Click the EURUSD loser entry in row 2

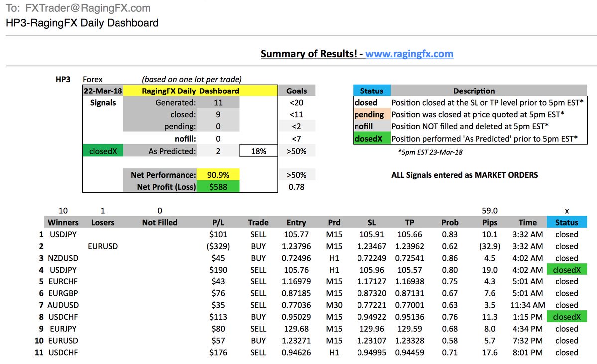103,246
